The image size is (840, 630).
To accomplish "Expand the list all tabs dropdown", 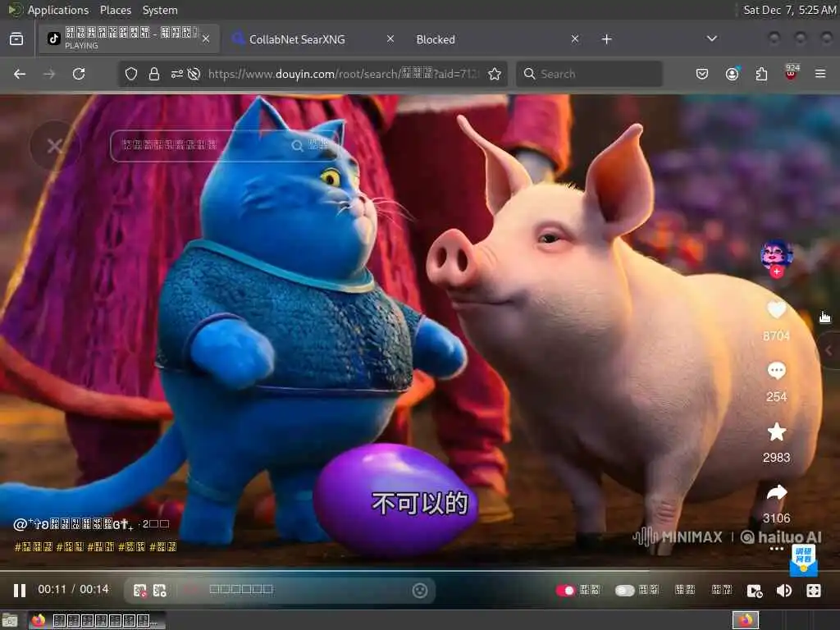I will 711,39.
